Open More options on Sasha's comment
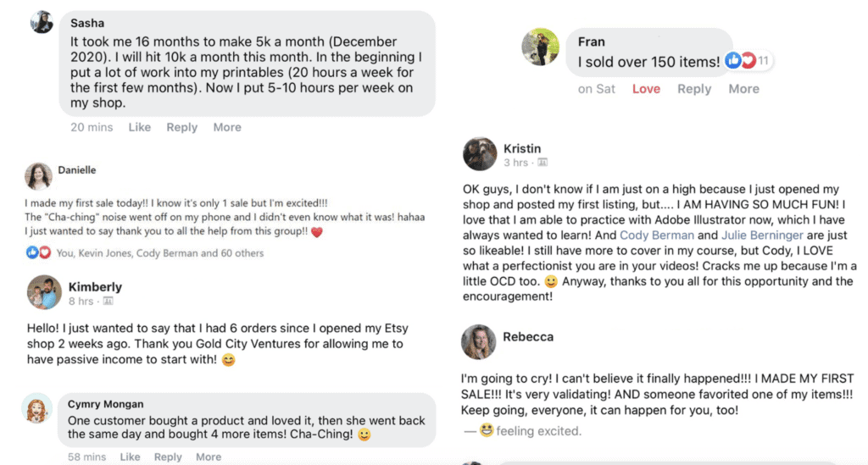Screen dimensions: 868x465 click(x=227, y=127)
